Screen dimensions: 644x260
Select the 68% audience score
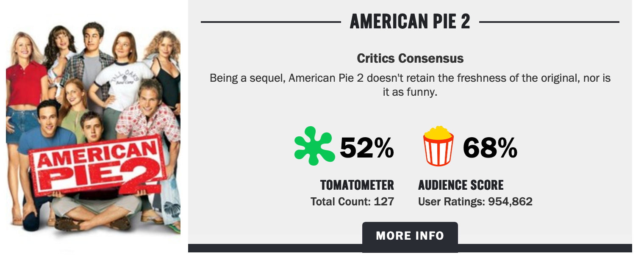point(490,148)
